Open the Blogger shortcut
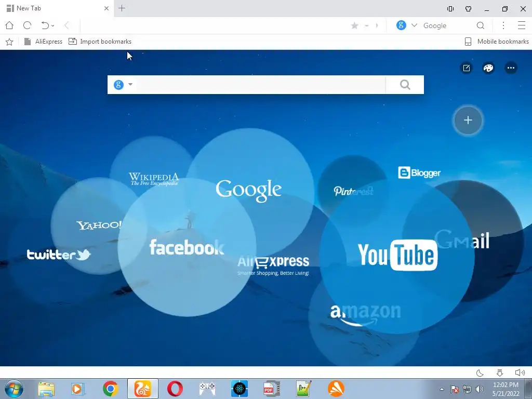The width and height of the screenshot is (532, 399). coord(419,172)
